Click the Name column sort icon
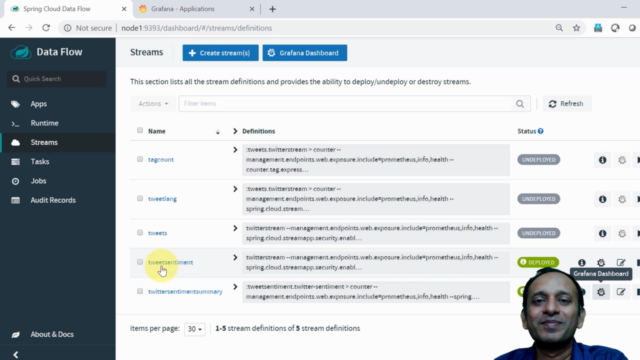 [x=218, y=131]
